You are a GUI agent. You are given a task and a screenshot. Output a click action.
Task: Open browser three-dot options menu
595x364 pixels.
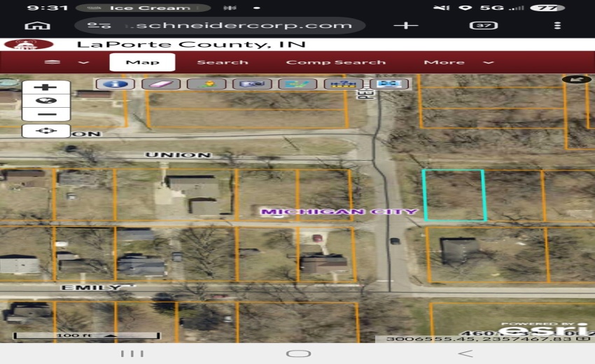(557, 25)
